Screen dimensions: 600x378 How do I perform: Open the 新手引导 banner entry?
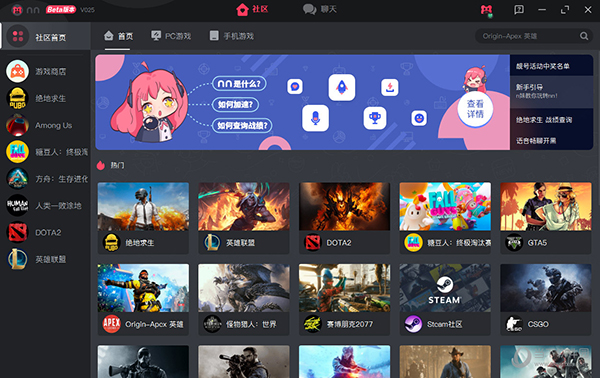(x=551, y=91)
